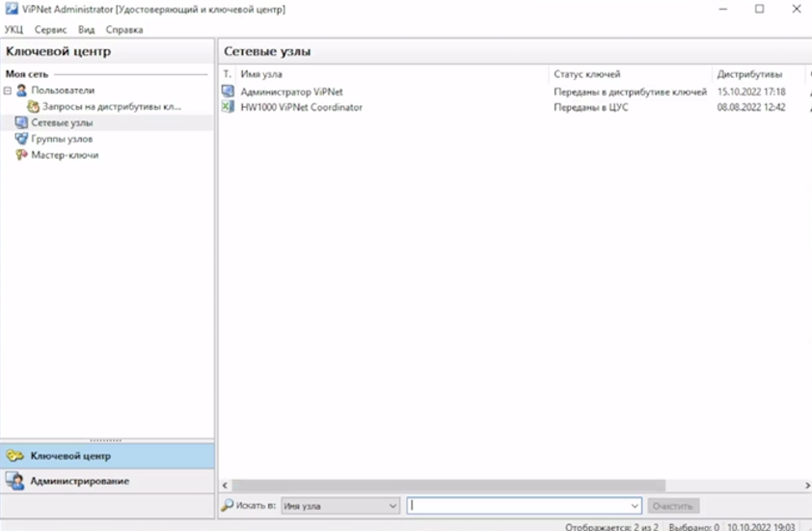
Task: Open the УКЦ menu
Action: point(14,30)
